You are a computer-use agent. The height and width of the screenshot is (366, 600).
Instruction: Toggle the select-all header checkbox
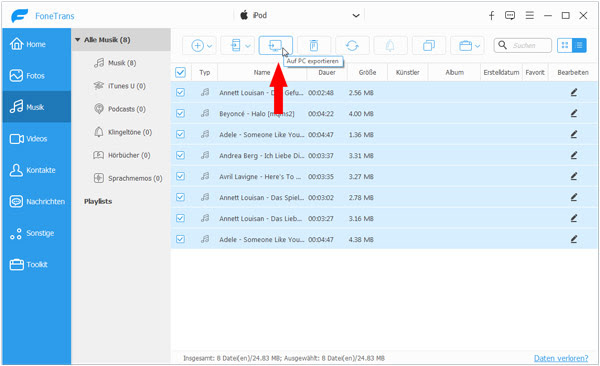180,72
